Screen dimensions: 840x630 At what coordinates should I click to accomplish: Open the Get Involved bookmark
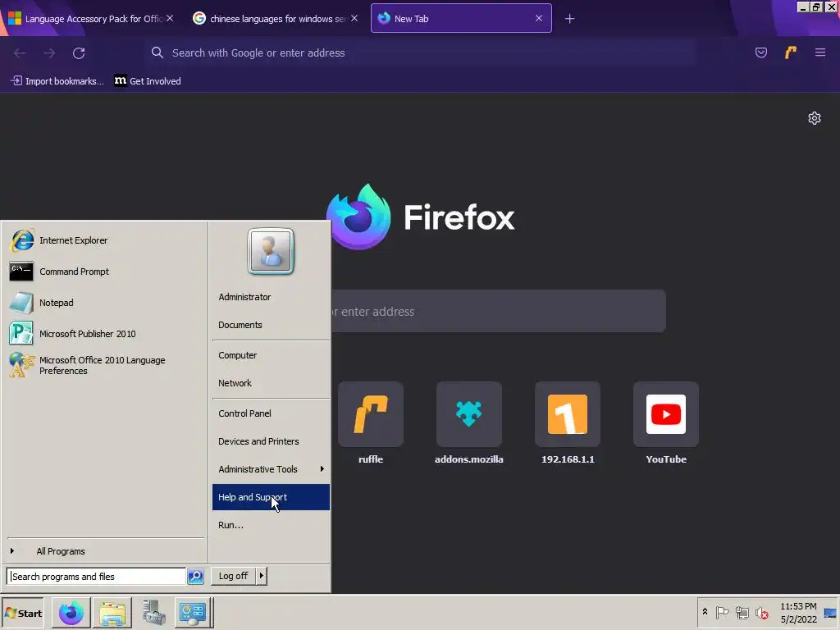click(148, 81)
